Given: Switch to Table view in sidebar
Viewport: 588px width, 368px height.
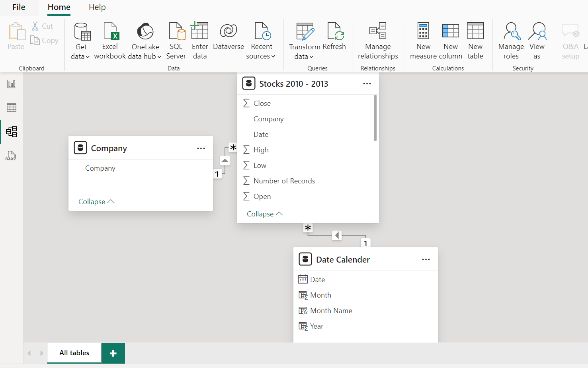Looking at the screenshot, I should (12, 108).
